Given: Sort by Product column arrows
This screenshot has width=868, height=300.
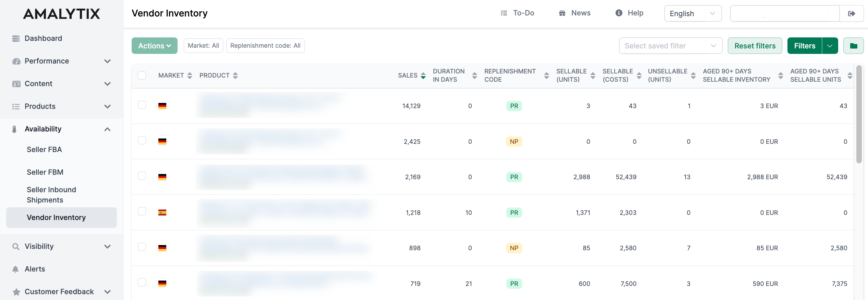Looking at the screenshot, I should pos(236,76).
